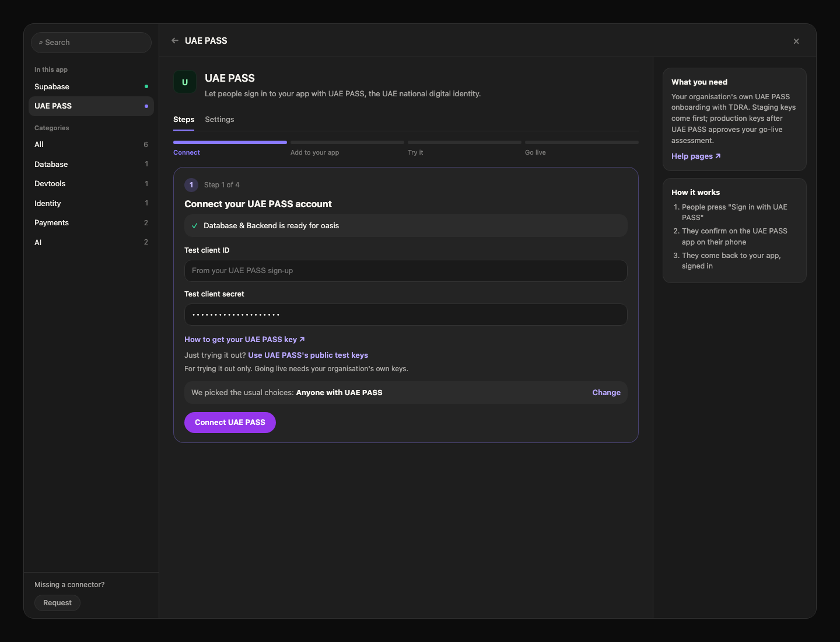The width and height of the screenshot is (840, 642).
Task: Use UAE PASS's public test keys link
Action: (x=308, y=355)
